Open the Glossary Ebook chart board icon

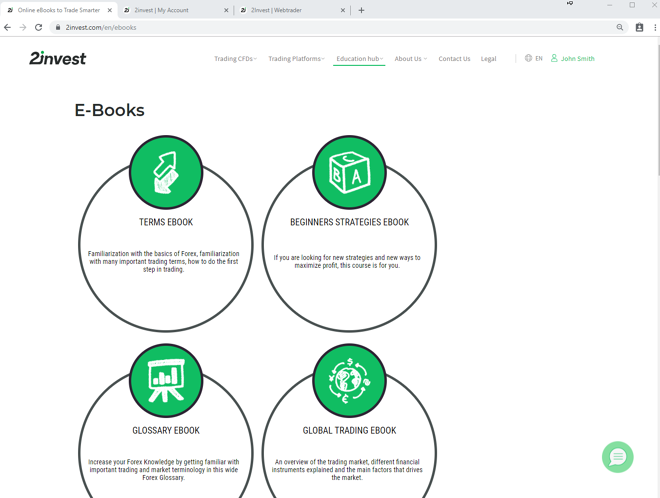point(166,381)
